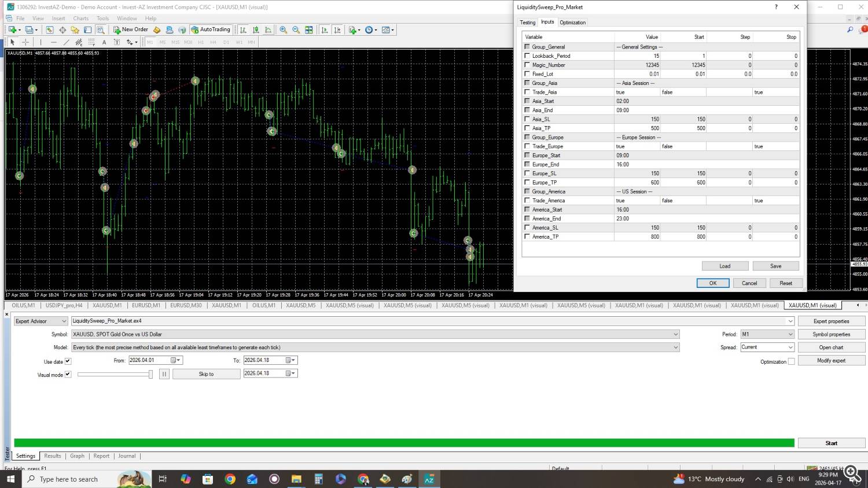Click the visual mode speed slider

click(x=115, y=374)
